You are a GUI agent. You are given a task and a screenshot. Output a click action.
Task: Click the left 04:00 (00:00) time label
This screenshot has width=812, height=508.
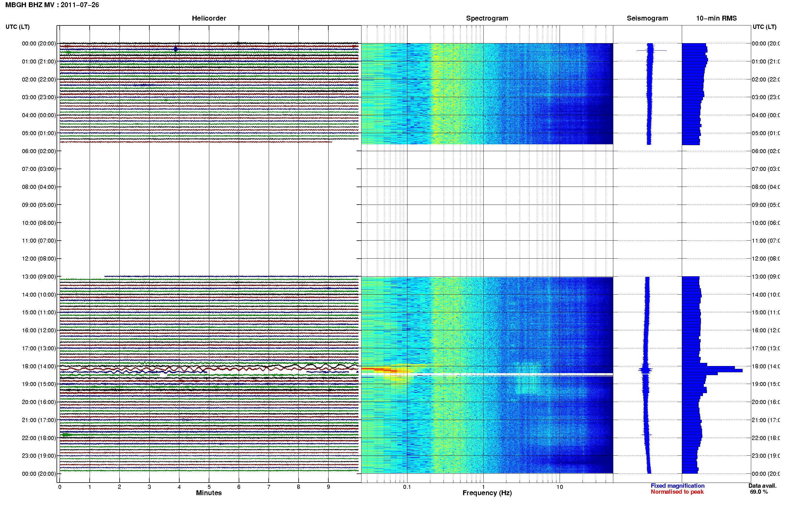(39, 115)
